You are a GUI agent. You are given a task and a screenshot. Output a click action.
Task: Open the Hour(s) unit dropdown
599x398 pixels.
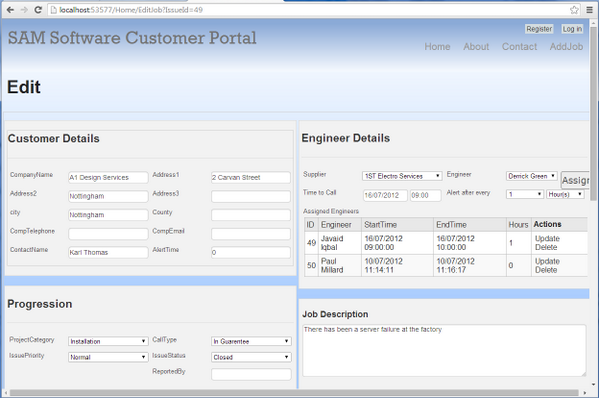tap(565, 194)
